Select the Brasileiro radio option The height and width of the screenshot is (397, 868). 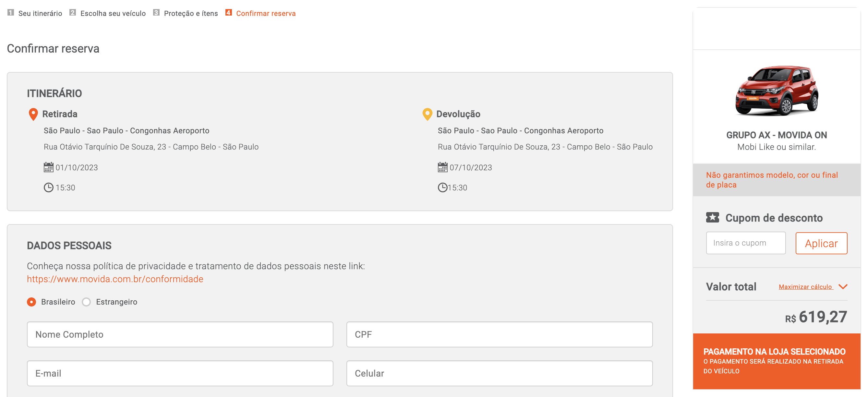click(31, 302)
